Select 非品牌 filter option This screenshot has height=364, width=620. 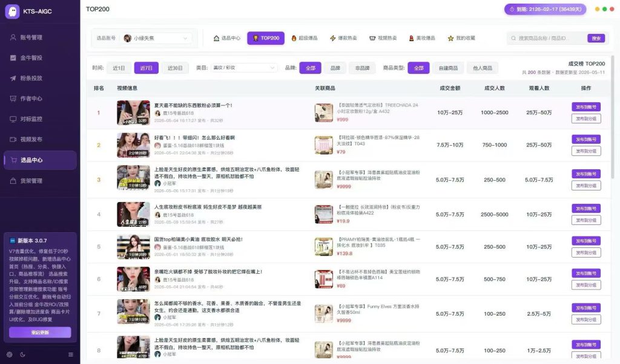(362, 68)
